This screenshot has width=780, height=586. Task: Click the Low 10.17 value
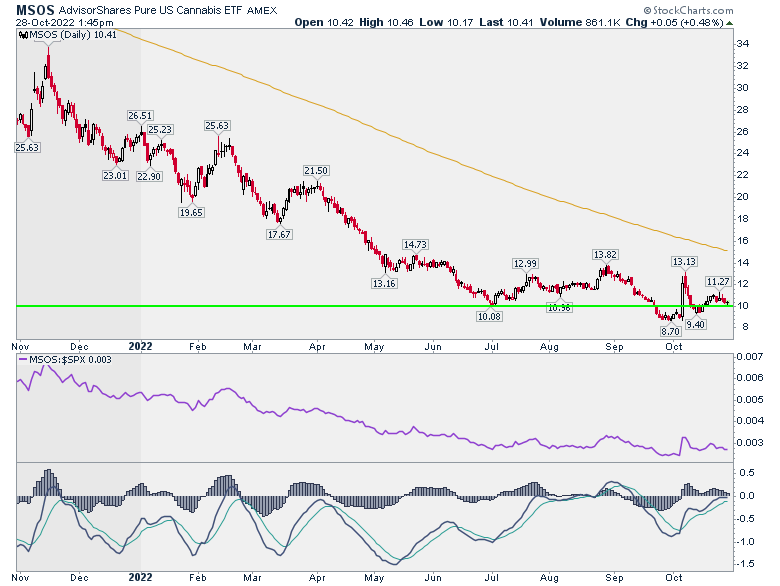pyautogui.click(x=446, y=22)
